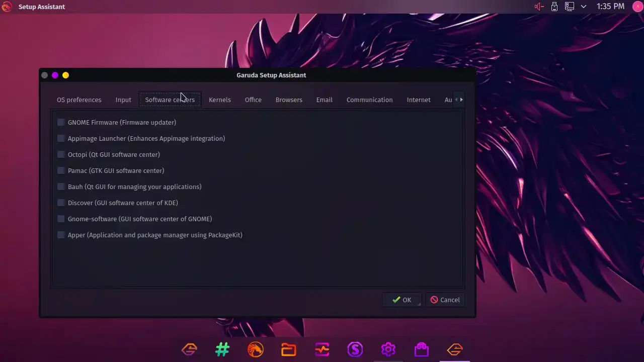Image resolution: width=644 pixels, height=362 pixels.
Task: Launch the FireDragon dragon browser icon
Action: coord(256,349)
